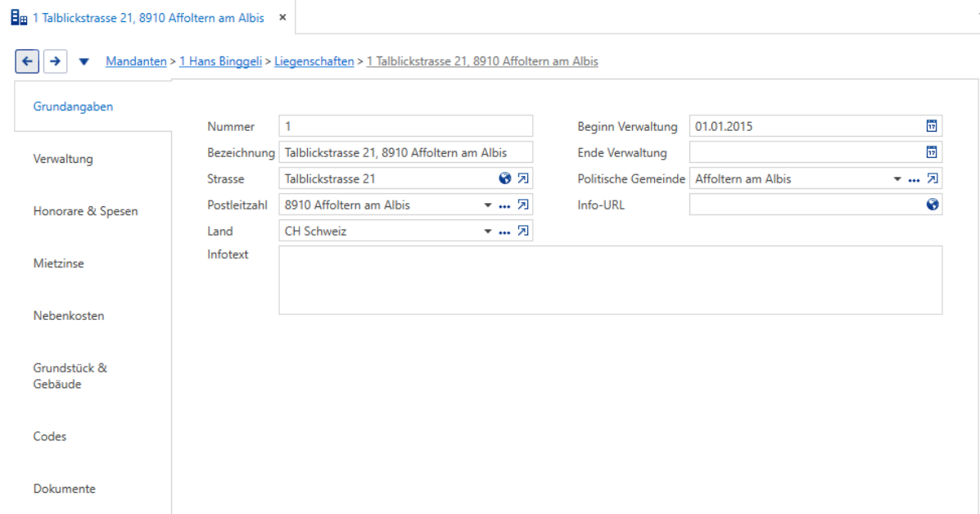Expand the Politische Gemeinde dropdown arrow
The image size is (980, 514).
click(x=896, y=178)
